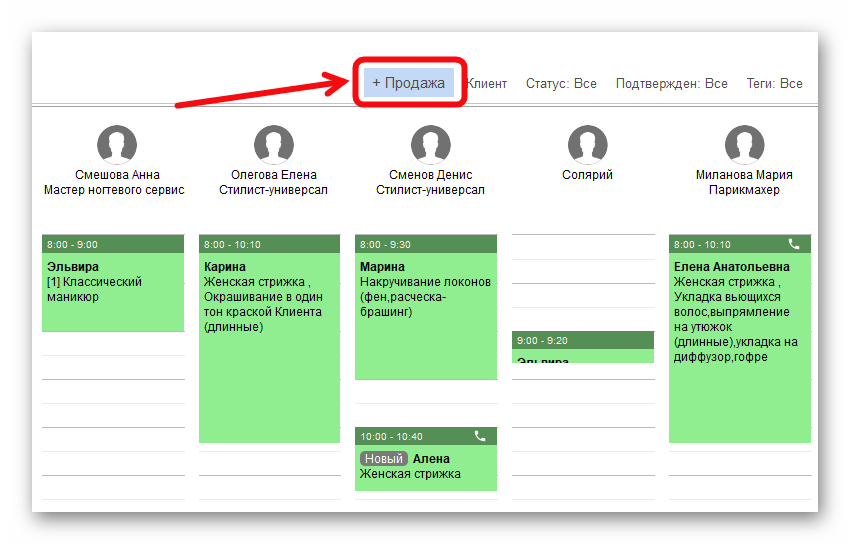This screenshot has width=850, height=544.
Task: Open Миланова Мария's profile avatar
Action: click(x=744, y=145)
